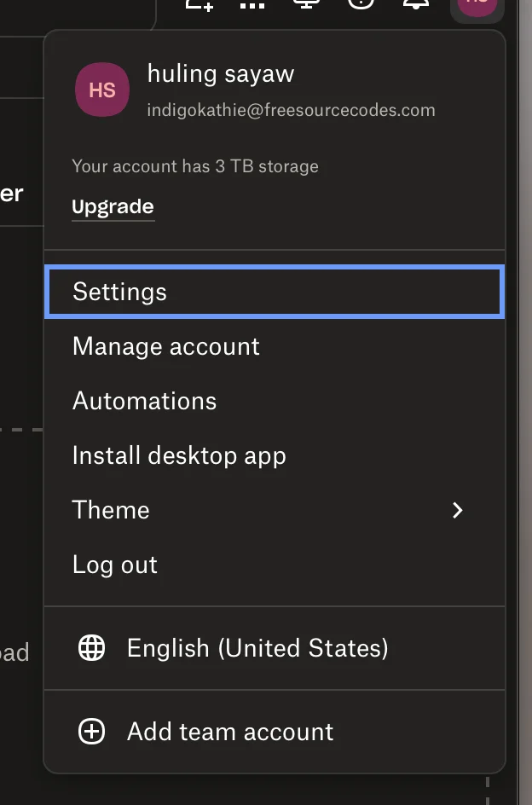Open notifications bell in top bar
The height and width of the screenshot is (805, 532).
pyautogui.click(x=415, y=3)
